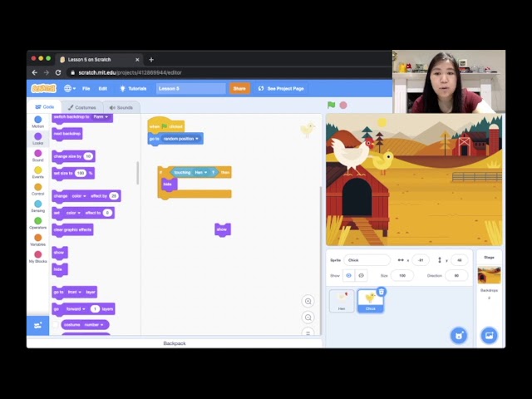Click the sprite Direction field

[x=456, y=275]
